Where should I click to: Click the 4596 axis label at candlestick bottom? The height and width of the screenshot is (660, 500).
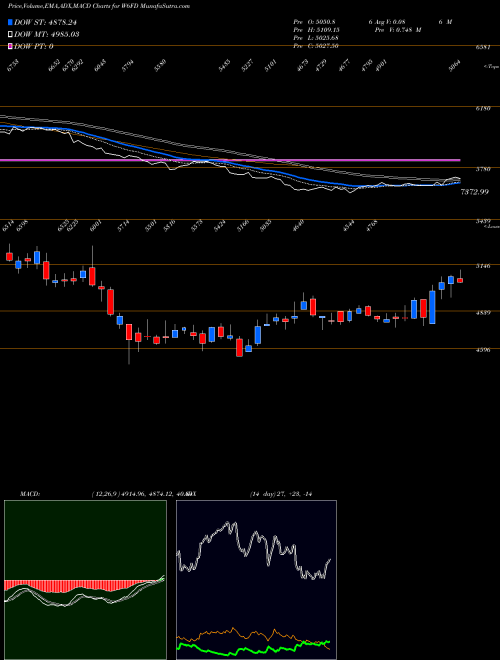pos(483,350)
